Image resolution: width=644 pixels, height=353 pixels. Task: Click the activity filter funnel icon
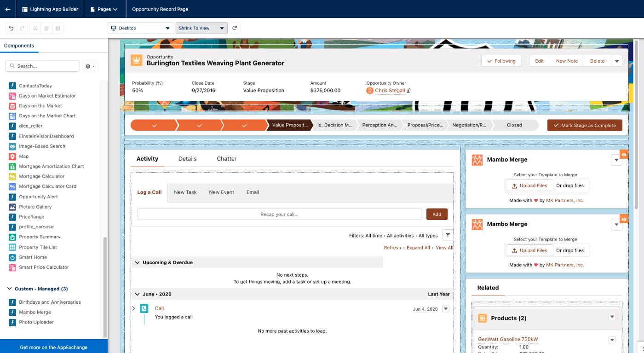pyautogui.click(x=448, y=235)
